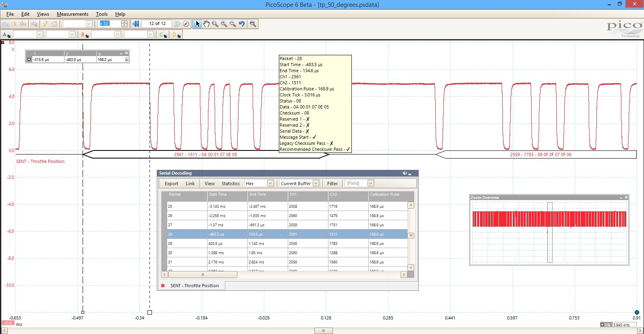Click ruler 2 handle on time axis
This screenshot has height=334, width=644.
pos(83,312)
